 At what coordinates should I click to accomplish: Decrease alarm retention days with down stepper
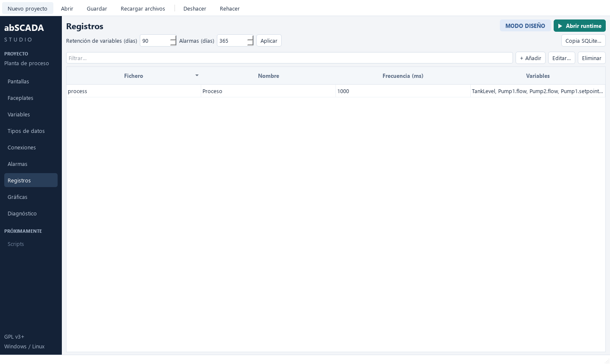[x=250, y=44]
